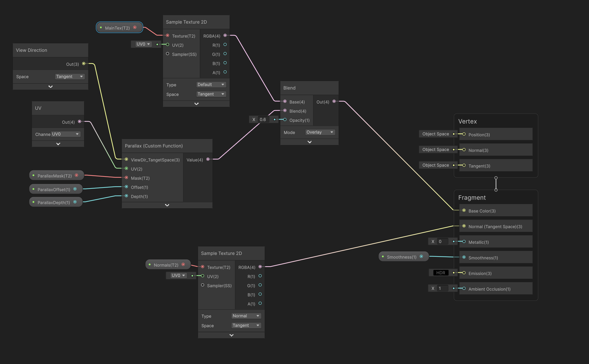This screenshot has width=589, height=364.
Task: Click Value(4) output port on Parallax node
Action: pyautogui.click(x=208, y=159)
